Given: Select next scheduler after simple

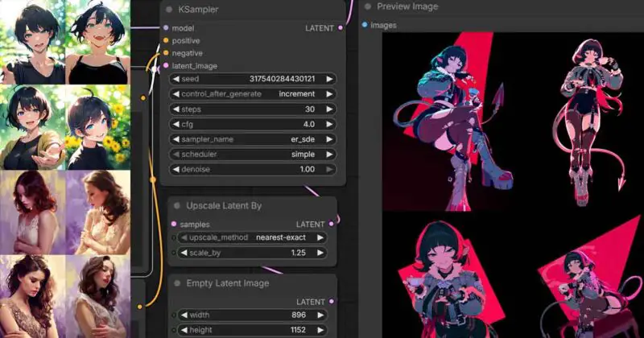Looking at the screenshot, I should pyautogui.click(x=329, y=155).
